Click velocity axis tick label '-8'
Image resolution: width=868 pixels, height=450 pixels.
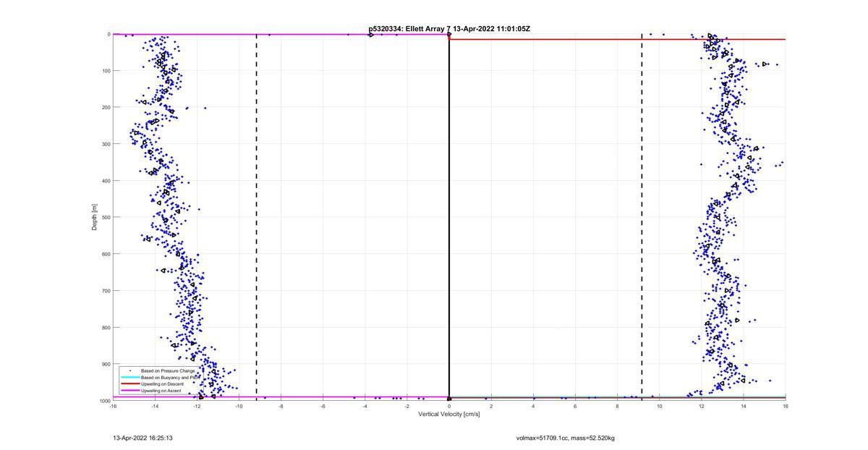coord(281,406)
